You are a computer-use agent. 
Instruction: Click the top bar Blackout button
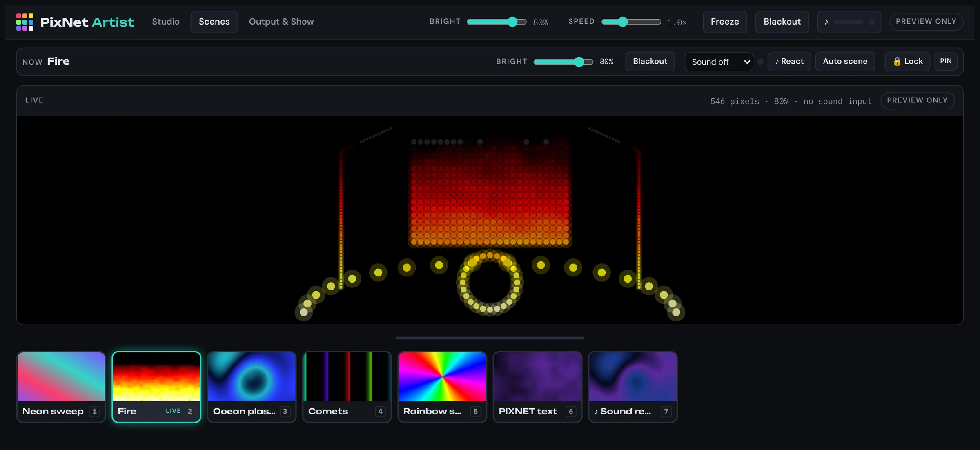(782, 22)
